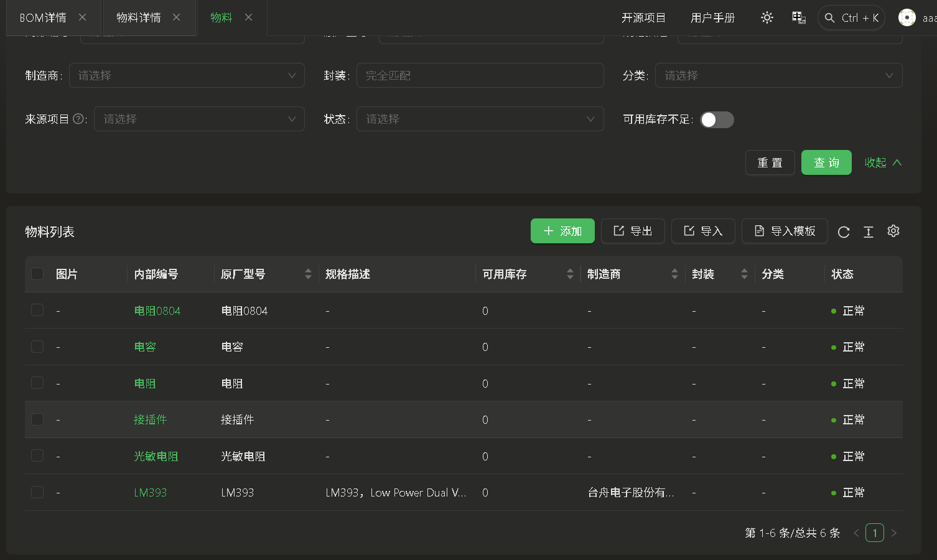Close the BOM详情 tab
The image size is (937, 560).
[x=82, y=17]
